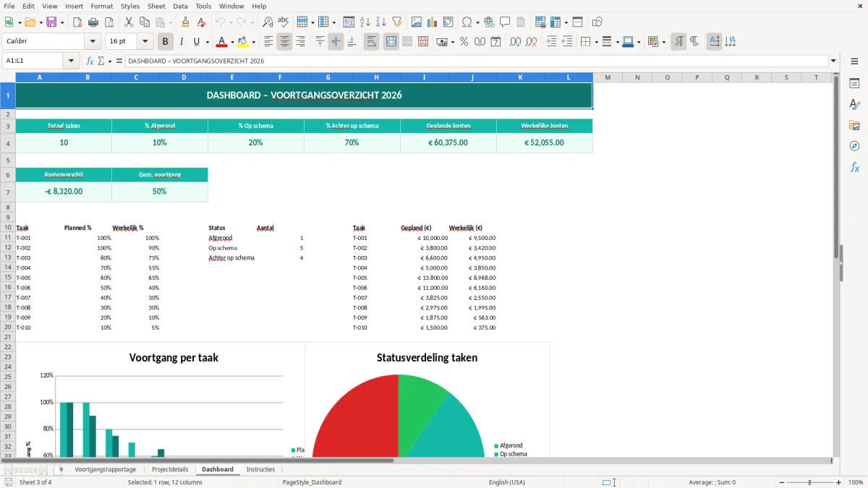This screenshot has height=488, width=868.
Task: Click the zoom out minus button
Action: click(x=782, y=482)
